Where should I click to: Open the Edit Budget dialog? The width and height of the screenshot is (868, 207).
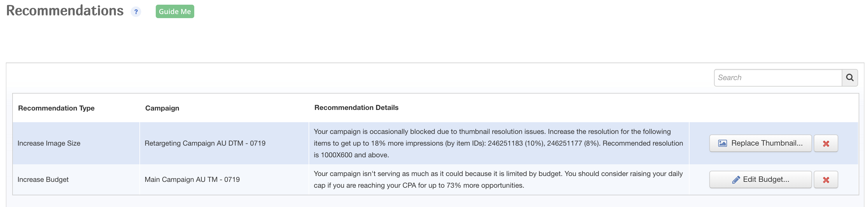(x=760, y=179)
